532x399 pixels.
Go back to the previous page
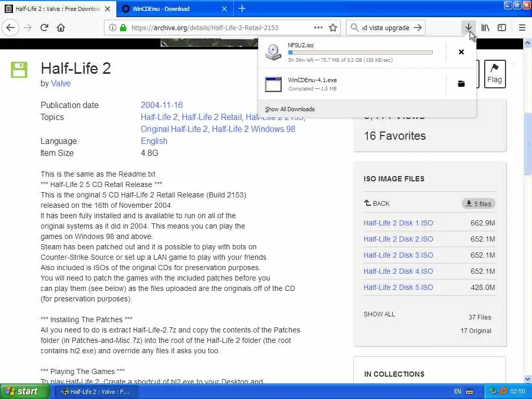(x=10, y=28)
